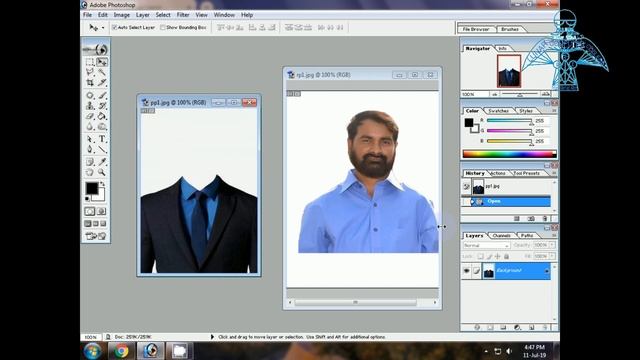The width and height of the screenshot is (640, 360).
Task: Click the Open state in History
Action: (506, 201)
